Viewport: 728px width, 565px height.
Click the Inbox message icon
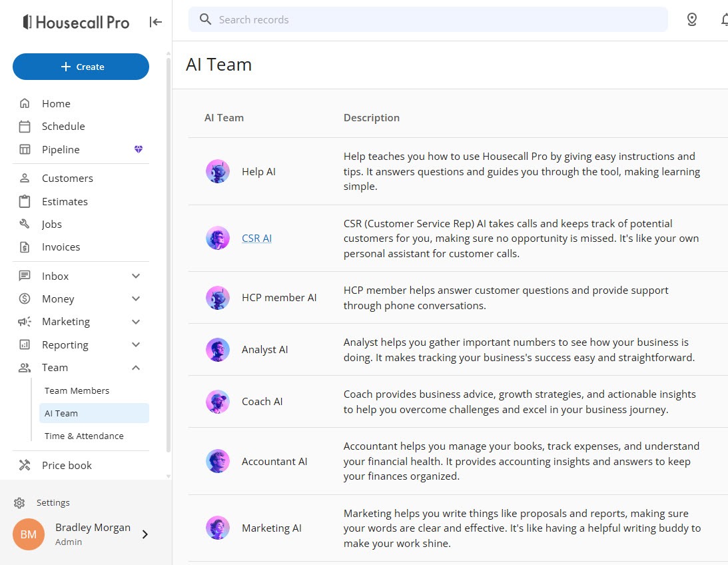(x=25, y=276)
